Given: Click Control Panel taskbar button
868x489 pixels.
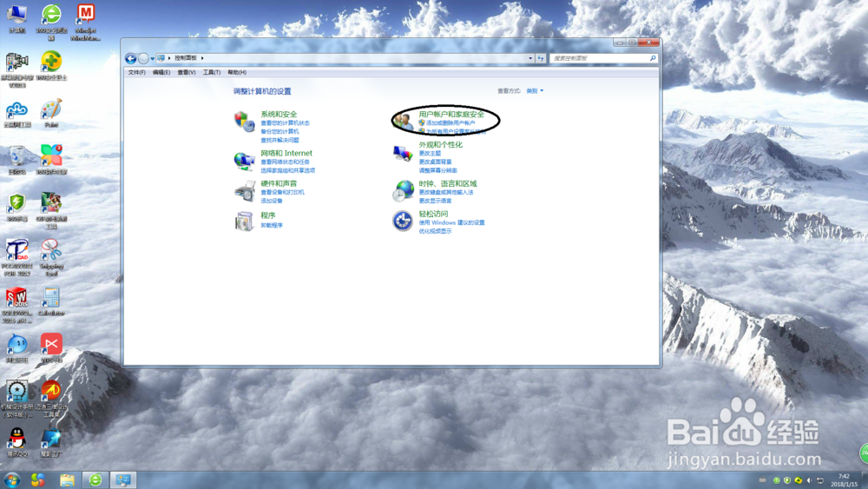Looking at the screenshot, I should click(123, 479).
